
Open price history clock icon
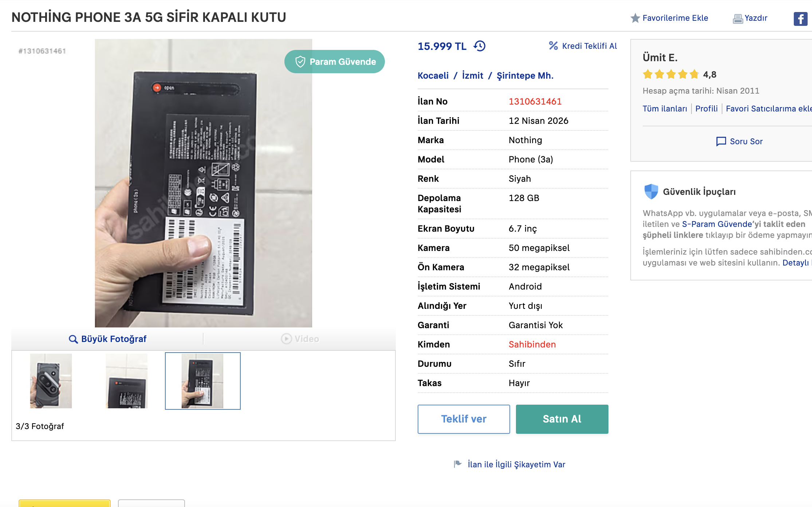480,46
